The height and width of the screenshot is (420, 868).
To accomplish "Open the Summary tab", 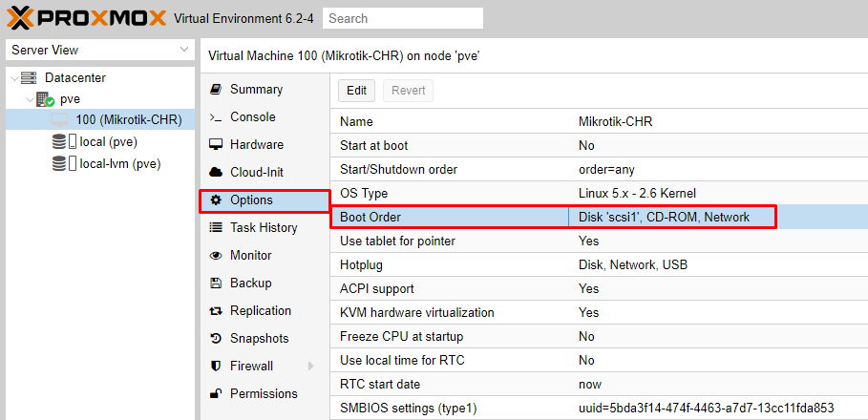I will [x=265, y=89].
